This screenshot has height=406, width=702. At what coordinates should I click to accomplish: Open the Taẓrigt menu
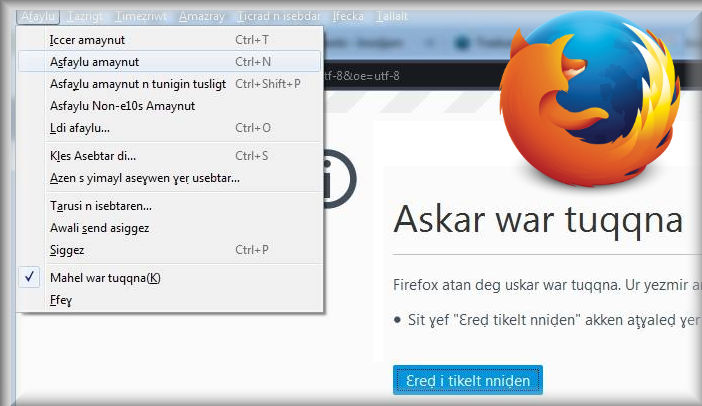pyautogui.click(x=85, y=17)
